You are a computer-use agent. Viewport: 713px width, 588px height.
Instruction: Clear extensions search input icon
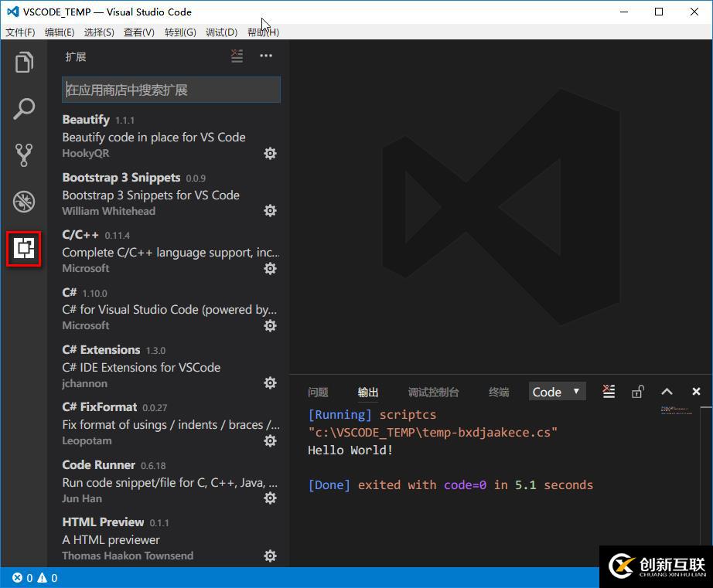(x=237, y=56)
